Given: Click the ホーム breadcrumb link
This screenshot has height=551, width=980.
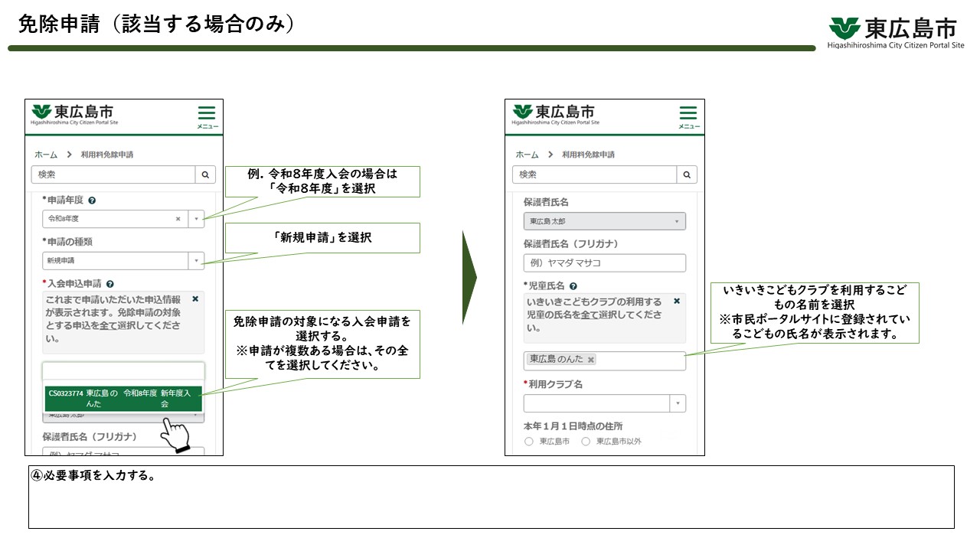Looking at the screenshot, I should (44, 155).
